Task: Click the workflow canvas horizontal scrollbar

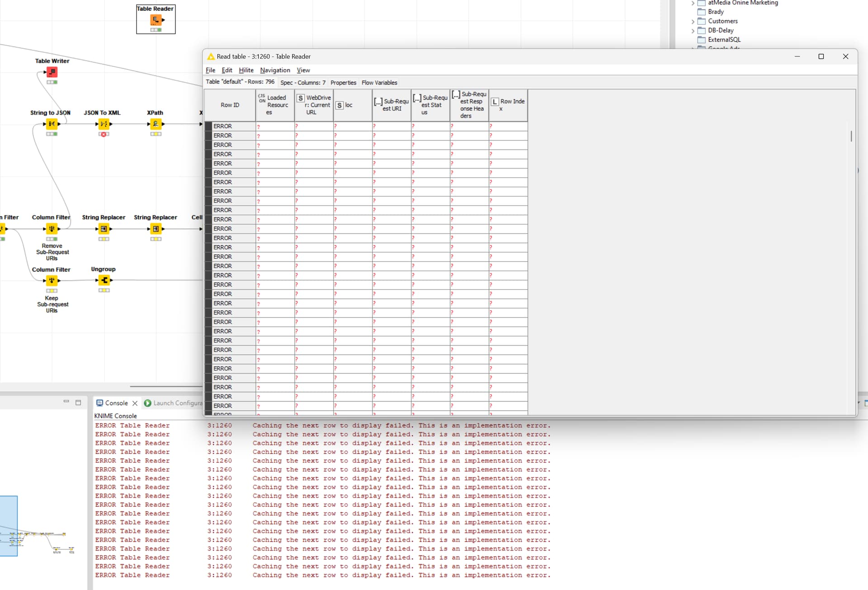Action: pos(165,387)
